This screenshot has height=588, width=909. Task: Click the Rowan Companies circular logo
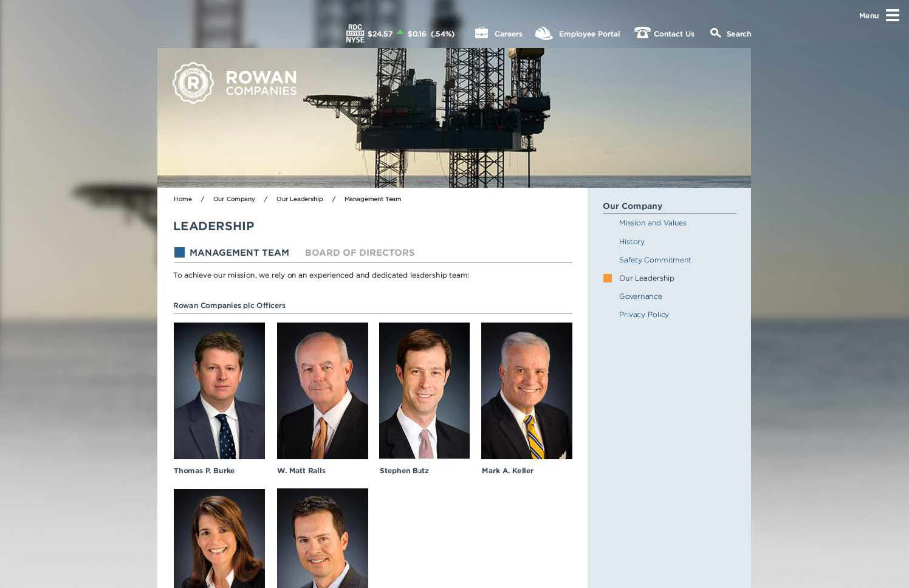click(x=193, y=83)
